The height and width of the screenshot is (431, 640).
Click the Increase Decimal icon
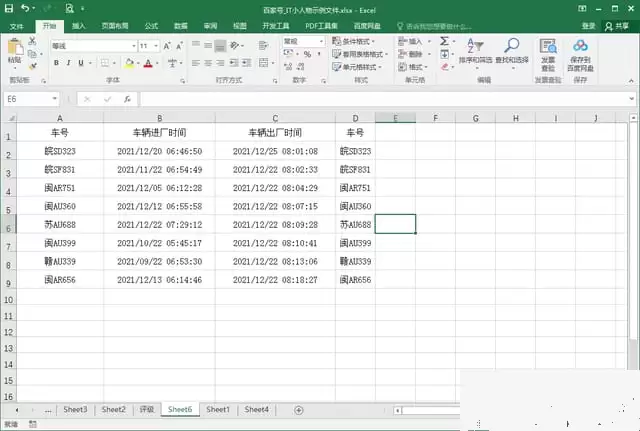[x=288, y=67]
